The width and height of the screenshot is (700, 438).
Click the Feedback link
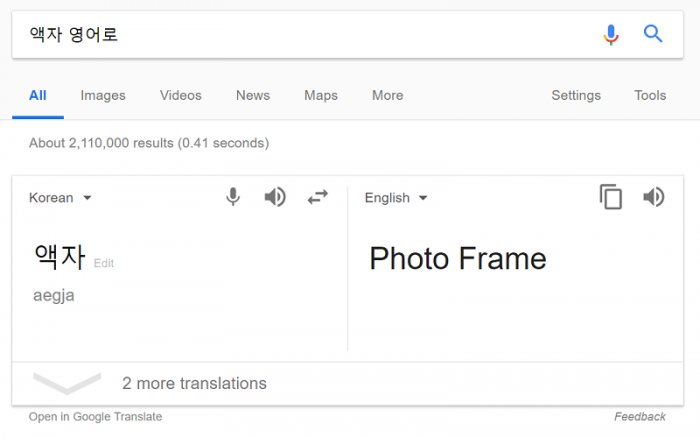coord(640,417)
